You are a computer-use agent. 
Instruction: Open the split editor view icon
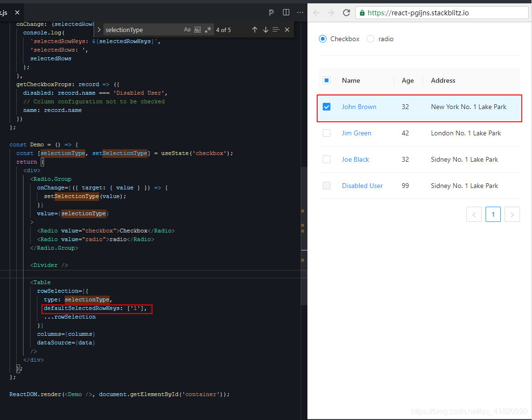(x=286, y=12)
